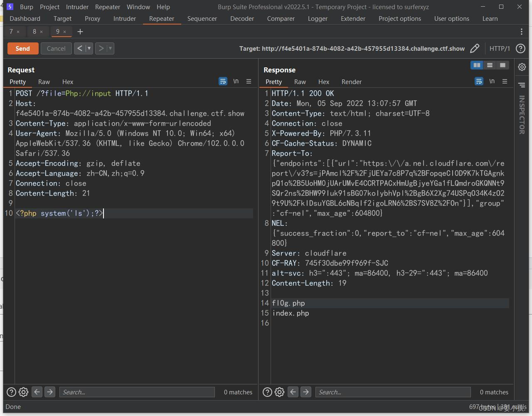Toggle non-printable characters in Response editor
The width and height of the screenshot is (532, 416).
pyautogui.click(x=492, y=82)
